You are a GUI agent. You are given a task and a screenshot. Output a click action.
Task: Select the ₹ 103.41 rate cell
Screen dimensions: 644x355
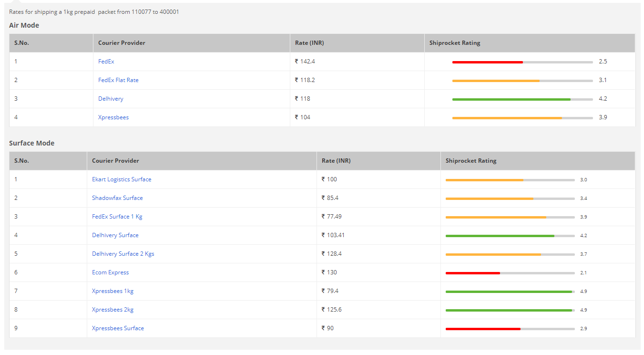click(378, 235)
